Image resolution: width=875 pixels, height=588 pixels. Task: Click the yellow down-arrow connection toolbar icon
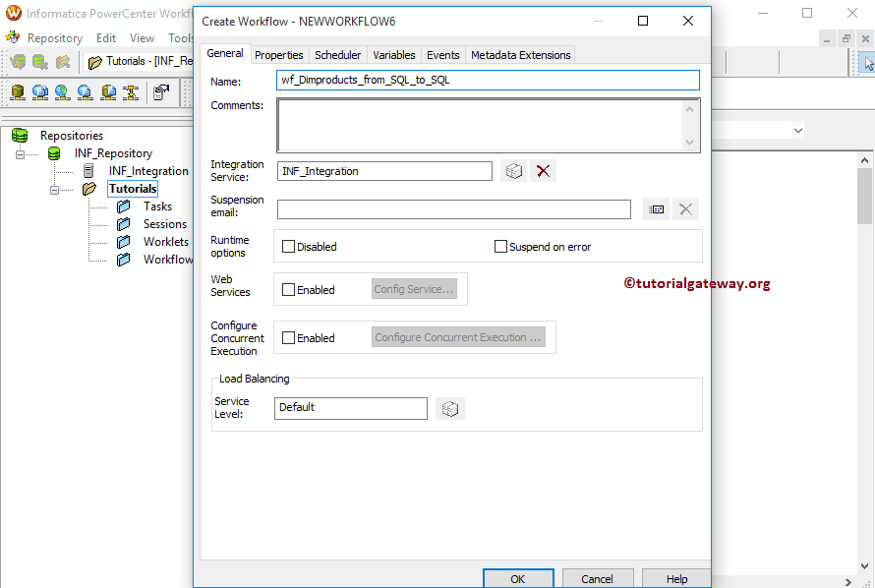[131, 92]
